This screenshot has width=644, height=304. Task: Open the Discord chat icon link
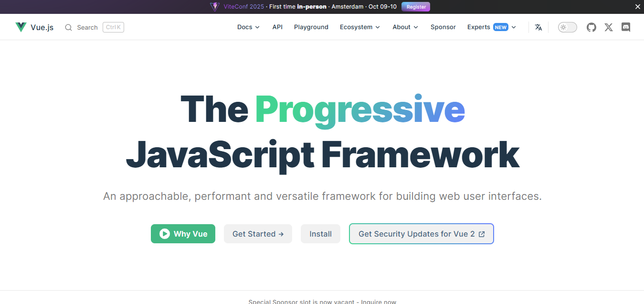pos(626,27)
